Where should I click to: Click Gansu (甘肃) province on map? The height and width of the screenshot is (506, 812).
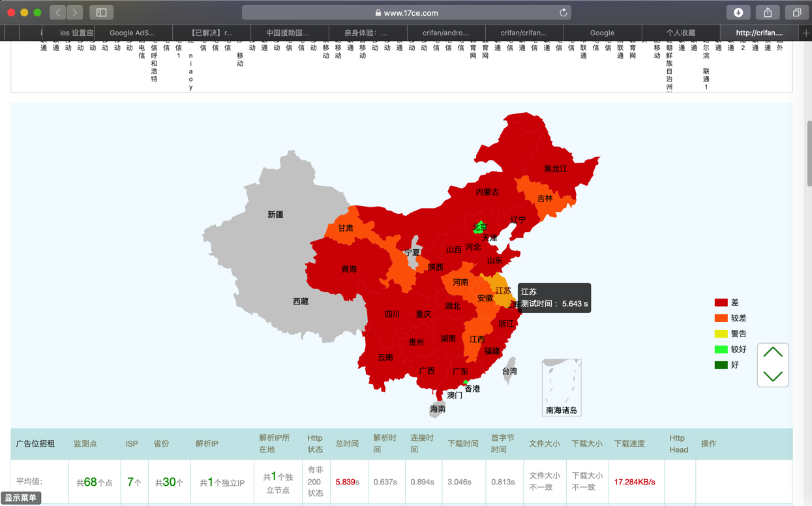pyautogui.click(x=346, y=228)
